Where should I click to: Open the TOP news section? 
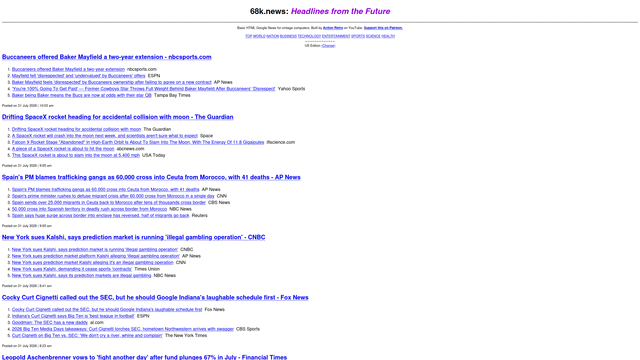(249, 36)
